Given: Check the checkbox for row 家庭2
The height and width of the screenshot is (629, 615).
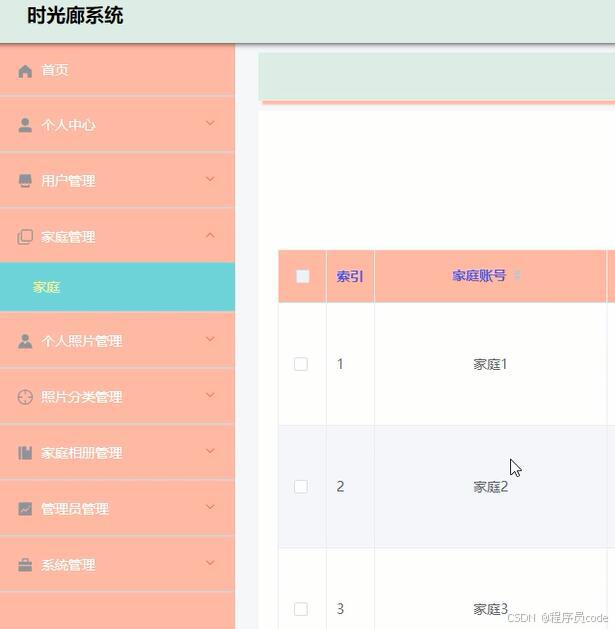Looking at the screenshot, I should pyautogui.click(x=301, y=486).
